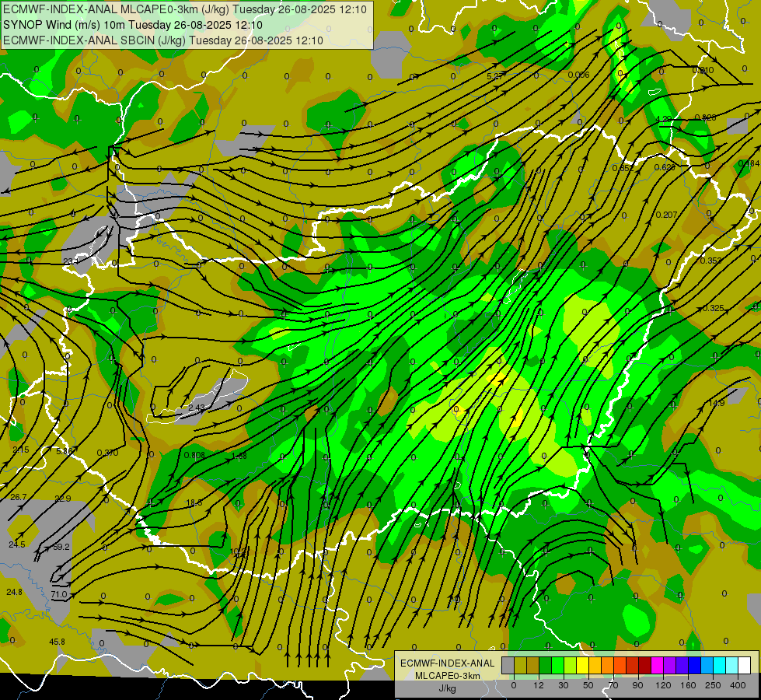This screenshot has width=761, height=700.
Task: Click the legend unit J/kg
Action: click(x=447, y=688)
